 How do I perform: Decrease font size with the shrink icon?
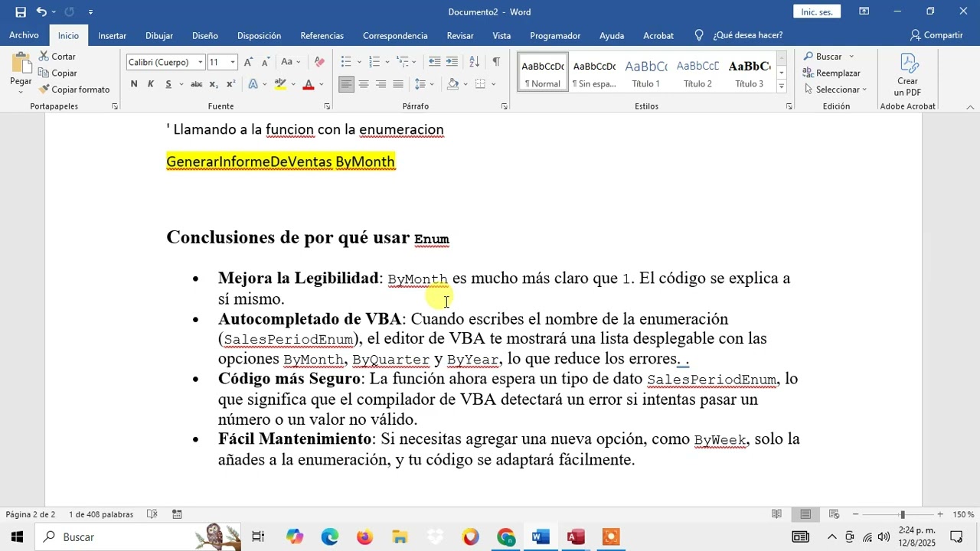click(x=266, y=62)
